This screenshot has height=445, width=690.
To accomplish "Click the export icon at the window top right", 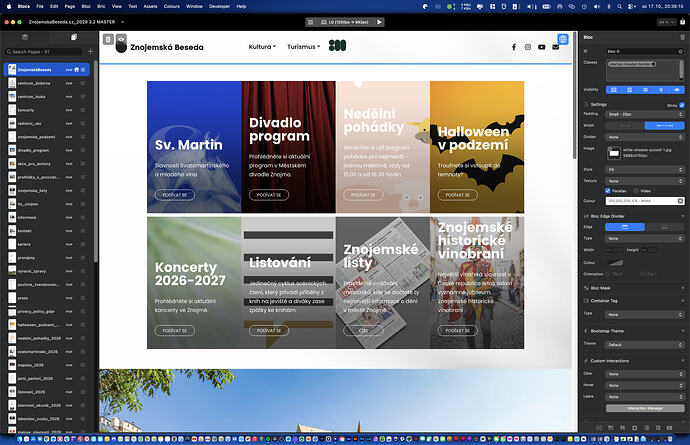I will click(682, 22).
